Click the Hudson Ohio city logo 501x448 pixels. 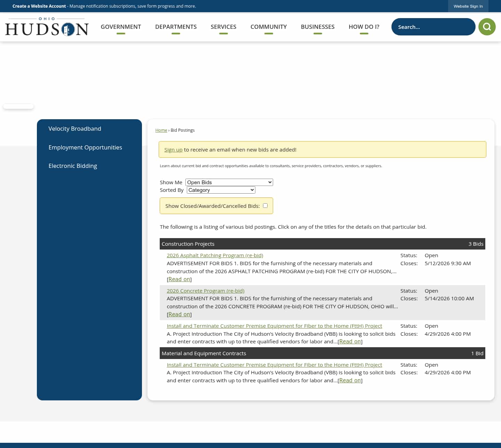47,27
